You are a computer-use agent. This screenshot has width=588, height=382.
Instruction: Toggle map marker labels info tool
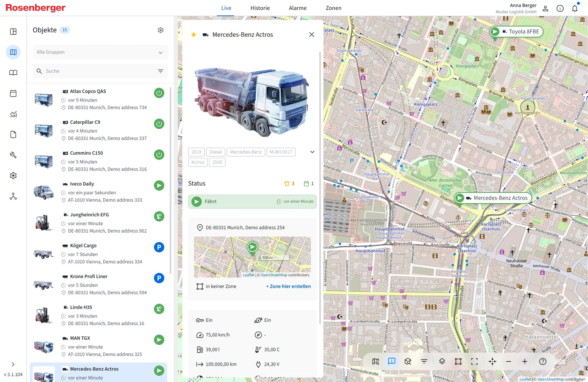(392, 362)
